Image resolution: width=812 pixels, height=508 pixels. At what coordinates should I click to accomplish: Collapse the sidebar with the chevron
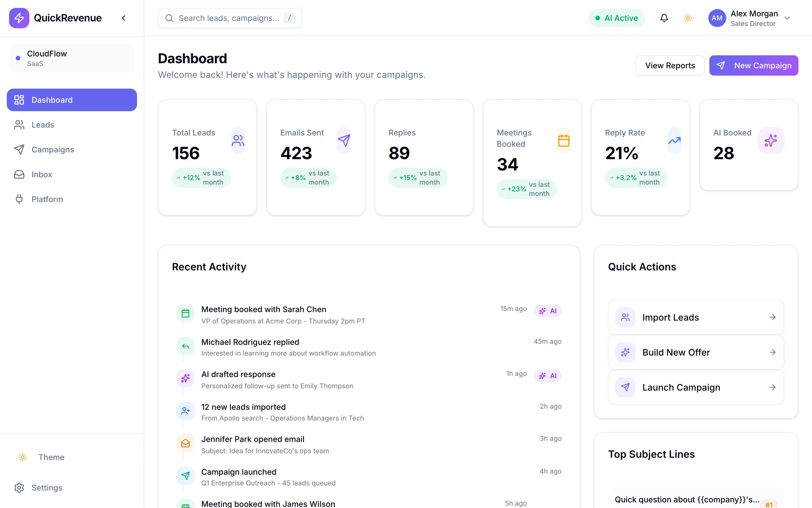click(x=124, y=18)
